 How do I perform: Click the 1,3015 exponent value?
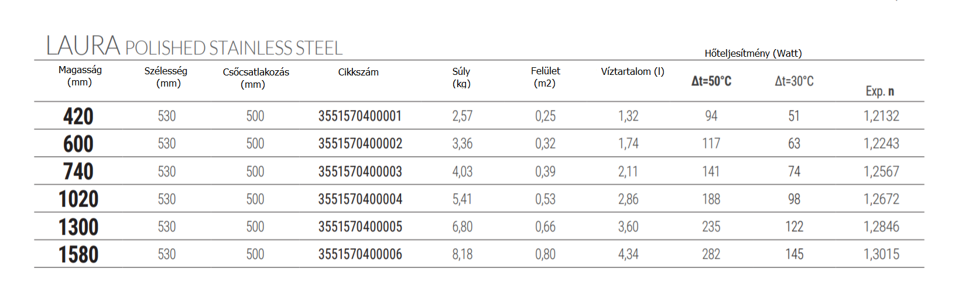click(882, 254)
